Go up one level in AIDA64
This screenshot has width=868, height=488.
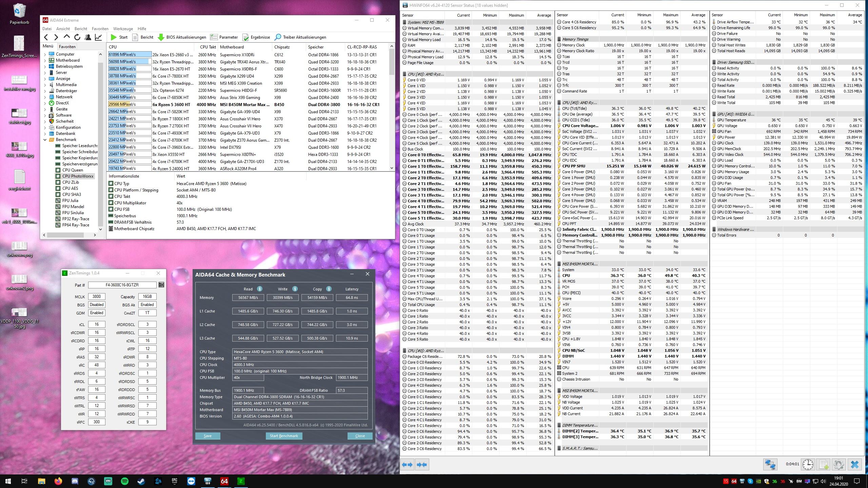coord(67,37)
